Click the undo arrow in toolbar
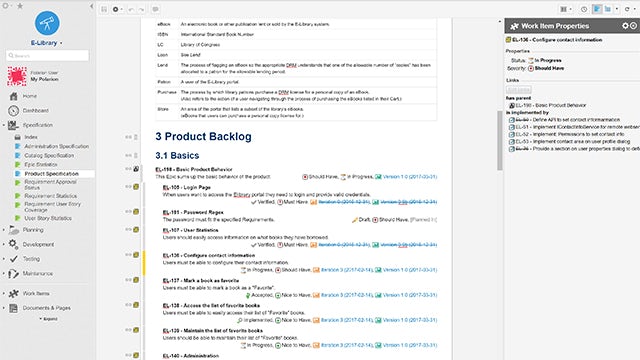 [x=131, y=9]
